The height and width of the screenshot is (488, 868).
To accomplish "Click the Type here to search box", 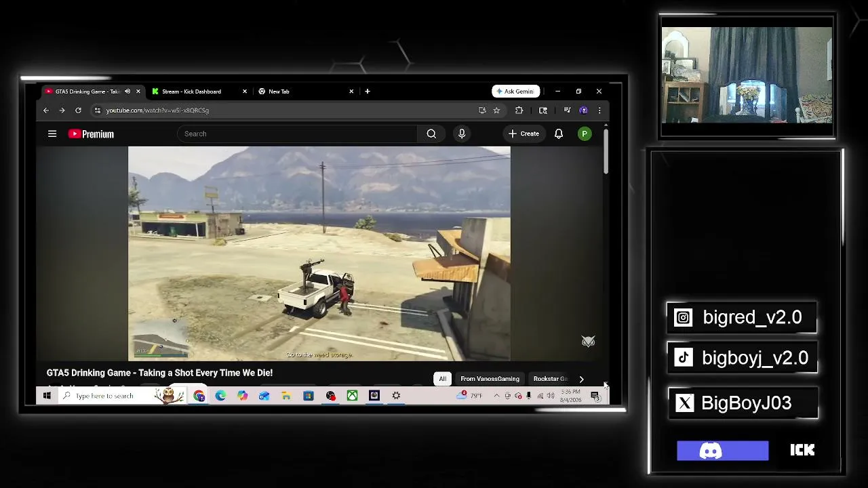I will tap(122, 396).
